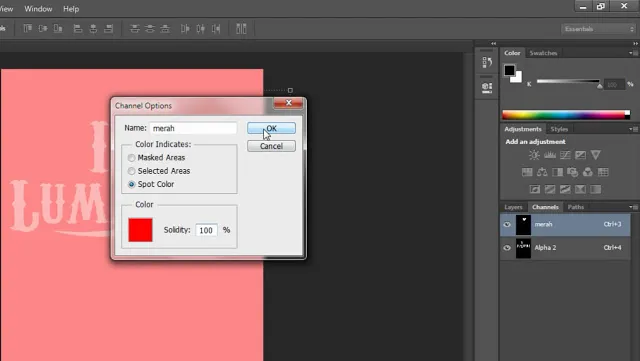The height and width of the screenshot is (361, 640).
Task: Click the black foreground color swatch
Action: [x=509, y=70]
